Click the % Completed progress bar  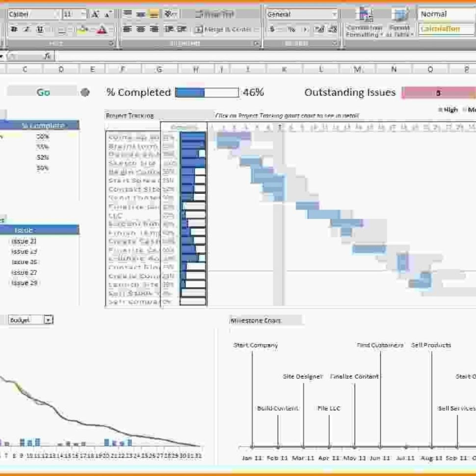tap(206, 92)
